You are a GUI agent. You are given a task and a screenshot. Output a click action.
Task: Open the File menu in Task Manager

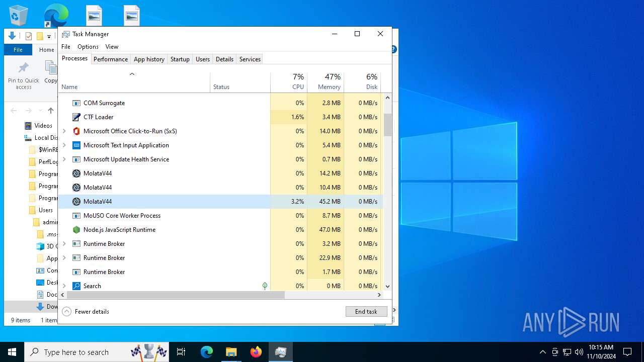tap(66, 47)
